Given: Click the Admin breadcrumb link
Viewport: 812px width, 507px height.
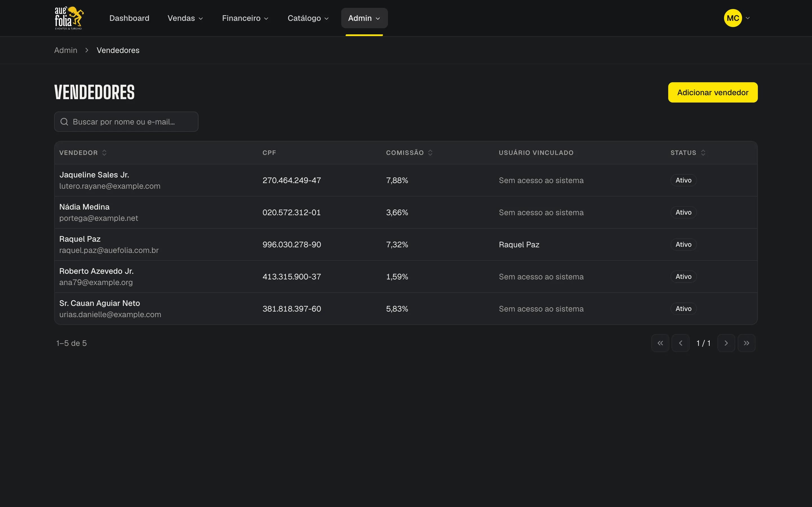Looking at the screenshot, I should (x=66, y=50).
